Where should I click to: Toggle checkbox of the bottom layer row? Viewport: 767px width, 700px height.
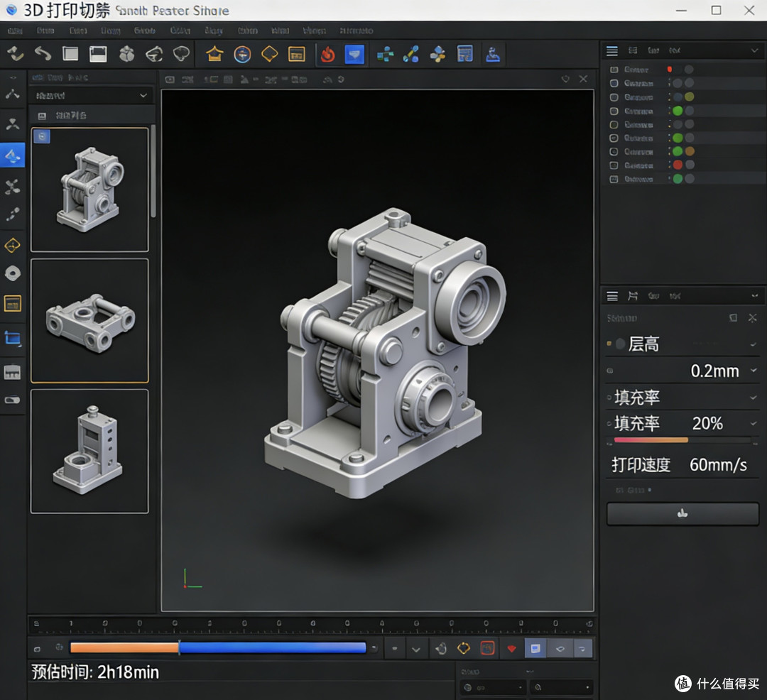[x=614, y=179]
